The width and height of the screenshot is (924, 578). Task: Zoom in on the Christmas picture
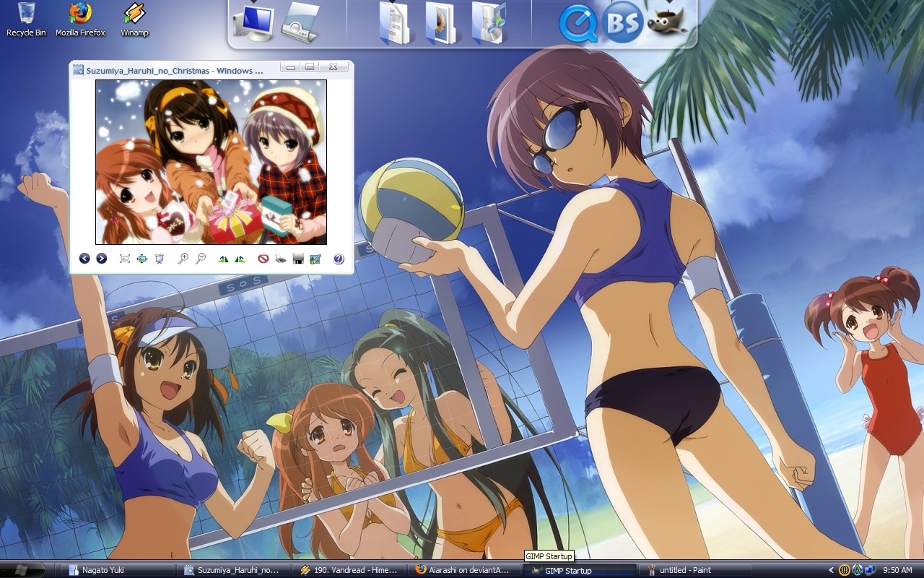183,259
